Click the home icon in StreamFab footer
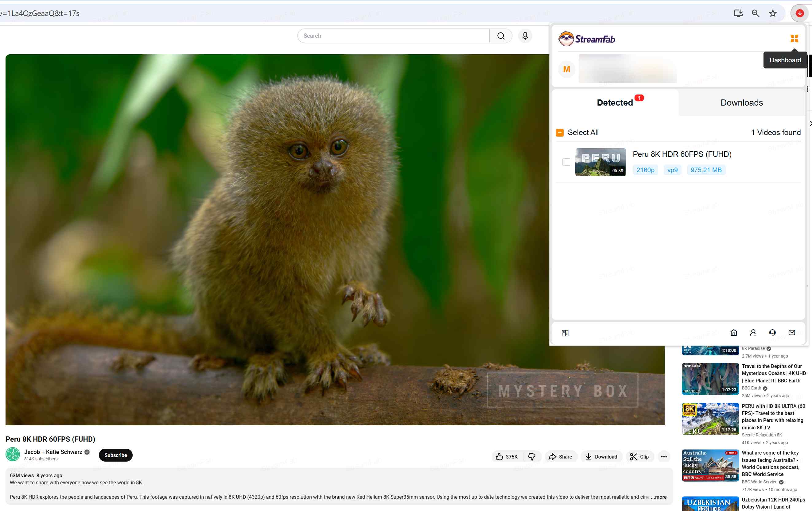The height and width of the screenshot is (511, 812). coord(733,333)
